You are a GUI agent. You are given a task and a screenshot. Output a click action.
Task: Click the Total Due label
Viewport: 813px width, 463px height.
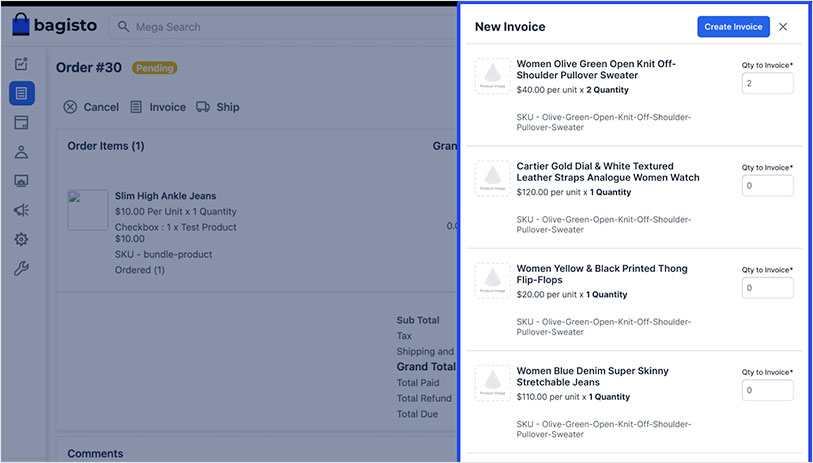pyautogui.click(x=417, y=414)
